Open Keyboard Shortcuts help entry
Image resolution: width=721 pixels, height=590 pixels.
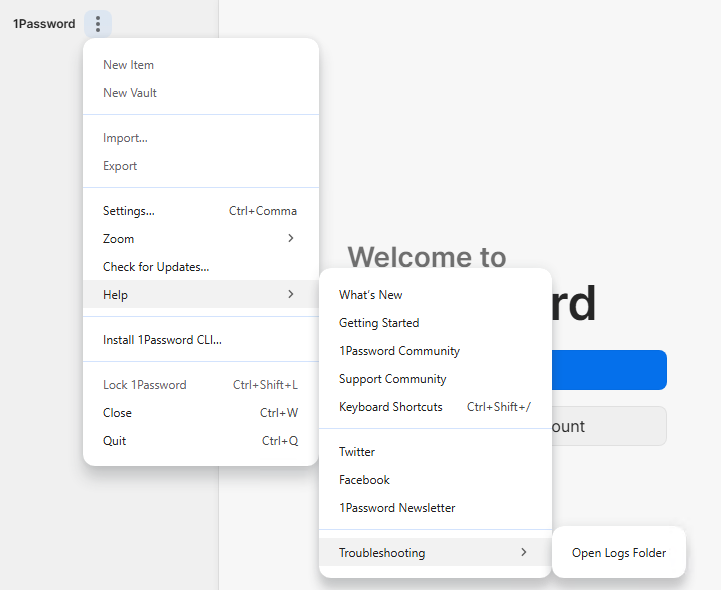click(x=435, y=407)
